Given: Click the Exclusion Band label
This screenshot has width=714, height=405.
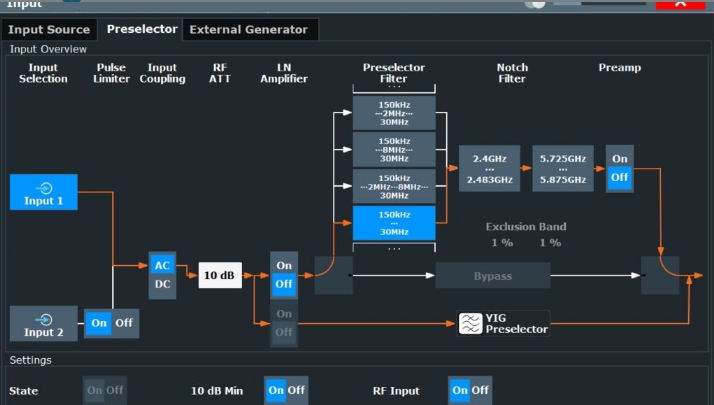Looking at the screenshot, I should (526, 226).
